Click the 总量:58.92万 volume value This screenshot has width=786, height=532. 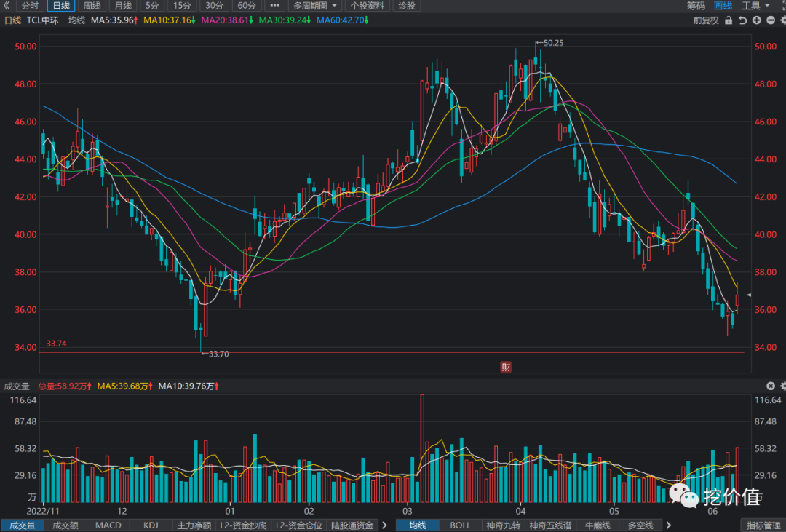(x=65, y=386)
